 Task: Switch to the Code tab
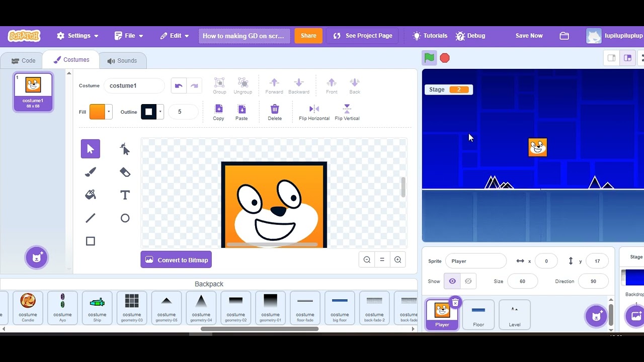(x=23, y=60)
